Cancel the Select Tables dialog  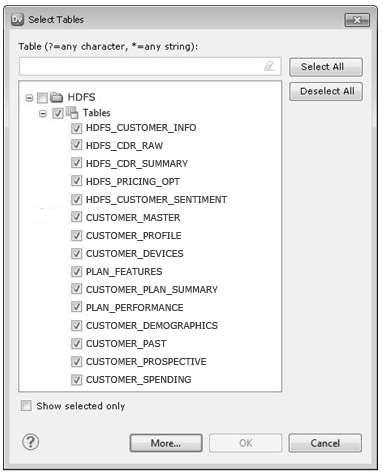[325, 443]
